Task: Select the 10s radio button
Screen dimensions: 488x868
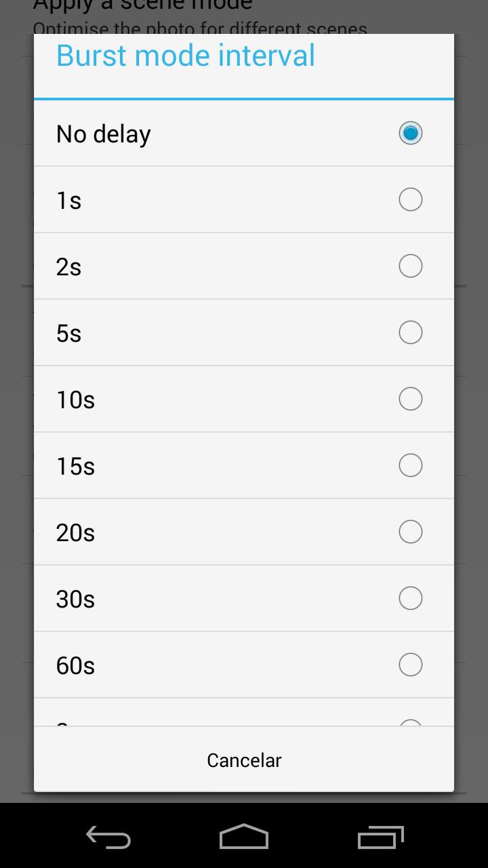Action: [x=410, y=399]
